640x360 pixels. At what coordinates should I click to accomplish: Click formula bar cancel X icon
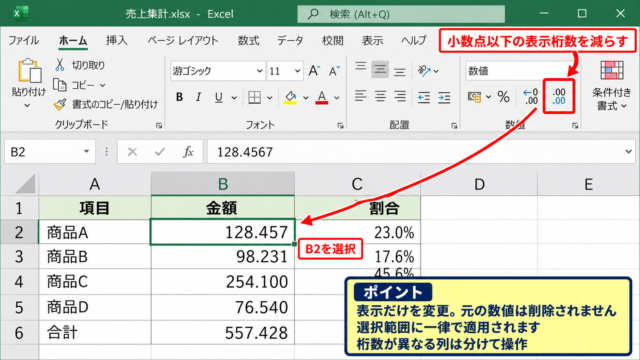coord(132,152)
